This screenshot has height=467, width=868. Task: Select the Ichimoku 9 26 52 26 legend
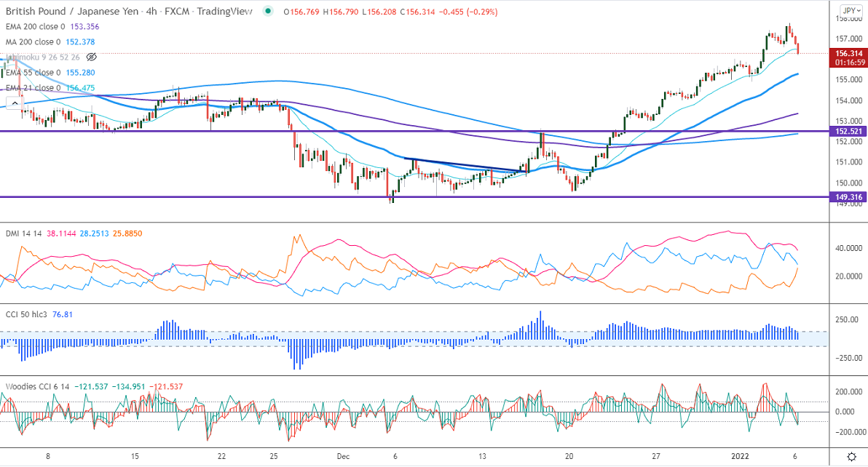[43, 57]
